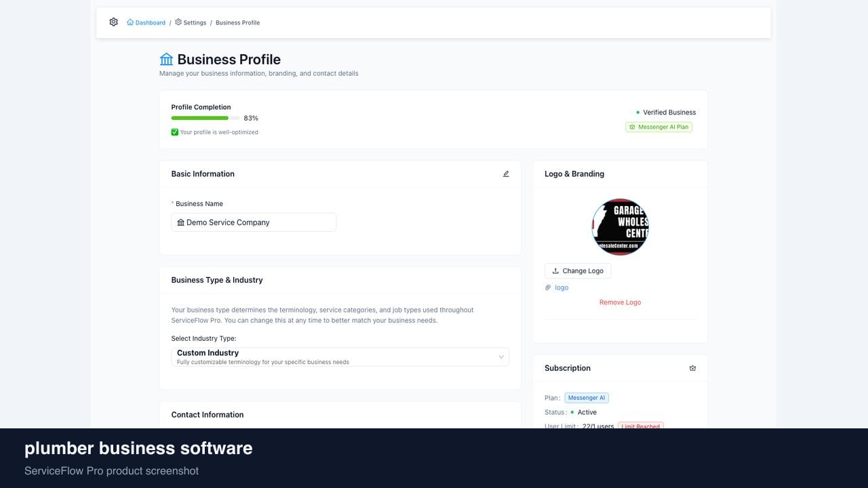Click the Messenger AI Plan badge

pos(658,127)
